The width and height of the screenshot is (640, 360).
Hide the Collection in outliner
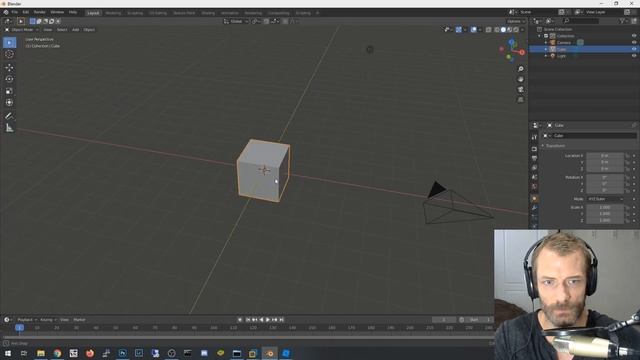tap(634, 36)
